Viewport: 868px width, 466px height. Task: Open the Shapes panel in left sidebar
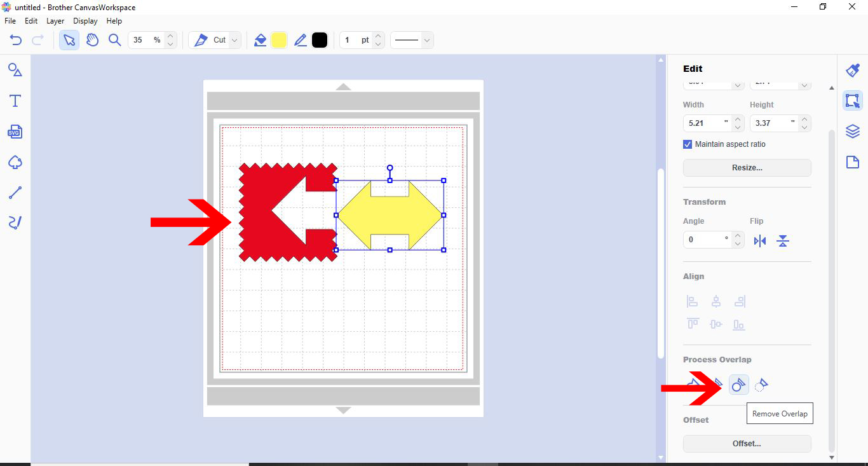[x=15, y=70]
